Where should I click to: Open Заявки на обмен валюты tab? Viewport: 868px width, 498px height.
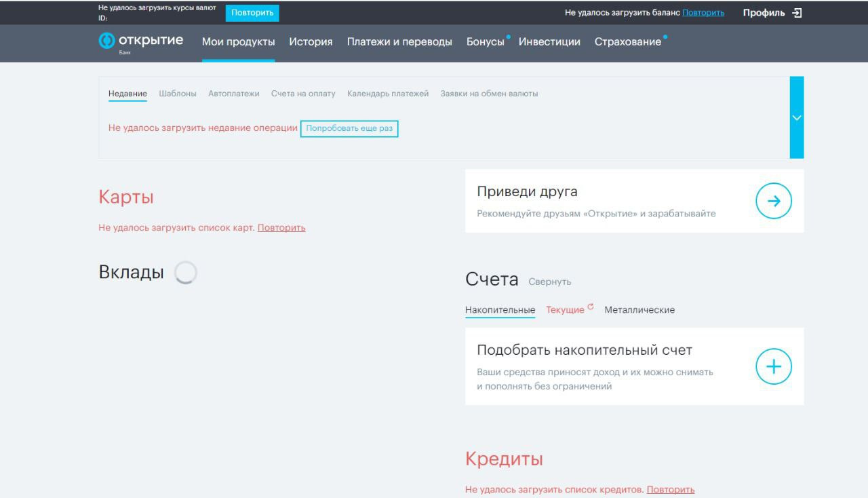point(489,94)
